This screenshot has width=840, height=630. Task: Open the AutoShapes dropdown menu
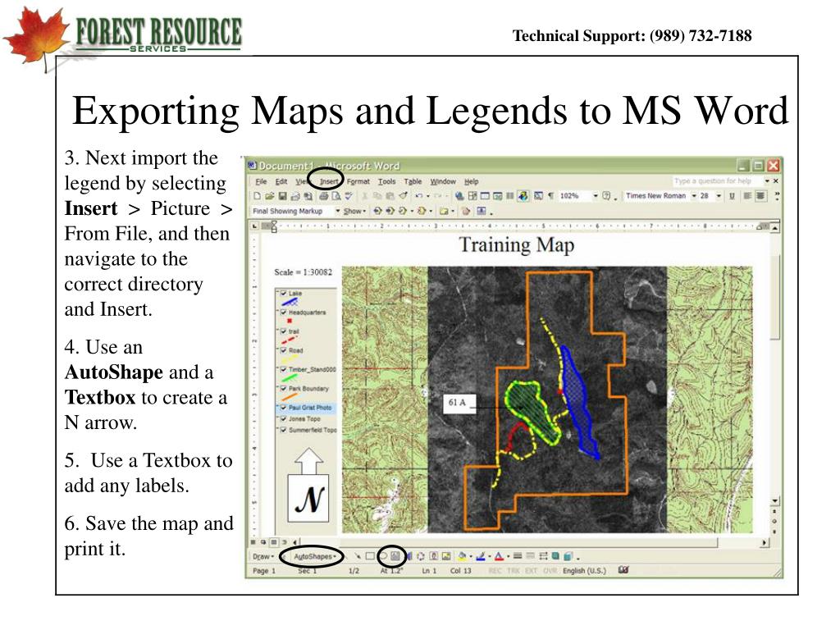coord(314,556)
